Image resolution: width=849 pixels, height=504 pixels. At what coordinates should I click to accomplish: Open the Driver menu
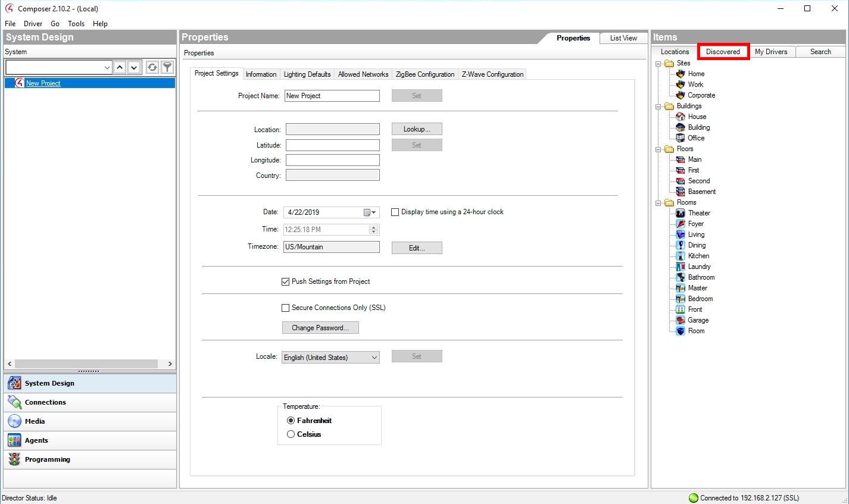pos(33,24)
